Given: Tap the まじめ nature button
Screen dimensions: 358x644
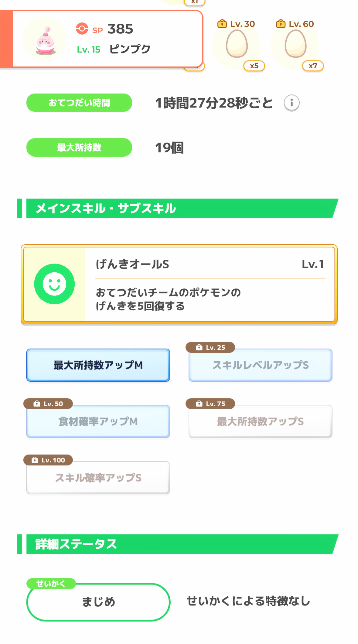Looking at the screenshot, I should point(98,602).
